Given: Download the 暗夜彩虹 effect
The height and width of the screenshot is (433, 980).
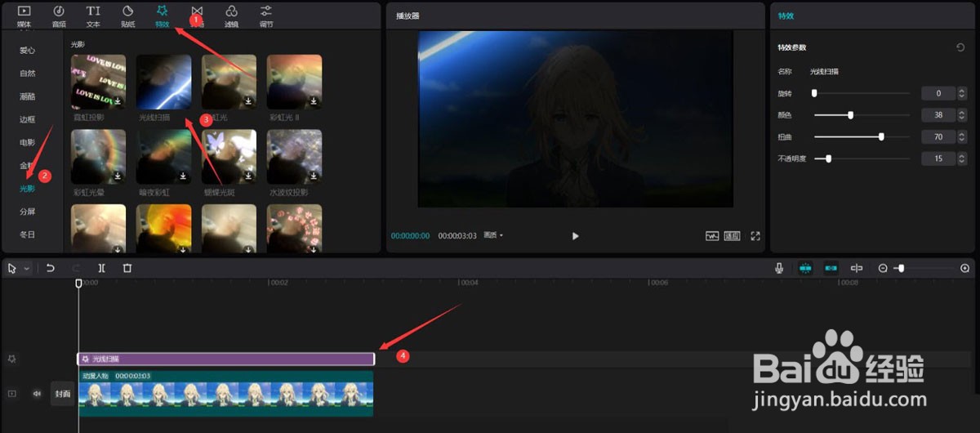Looking at the screenshot, I should [183, 176].
